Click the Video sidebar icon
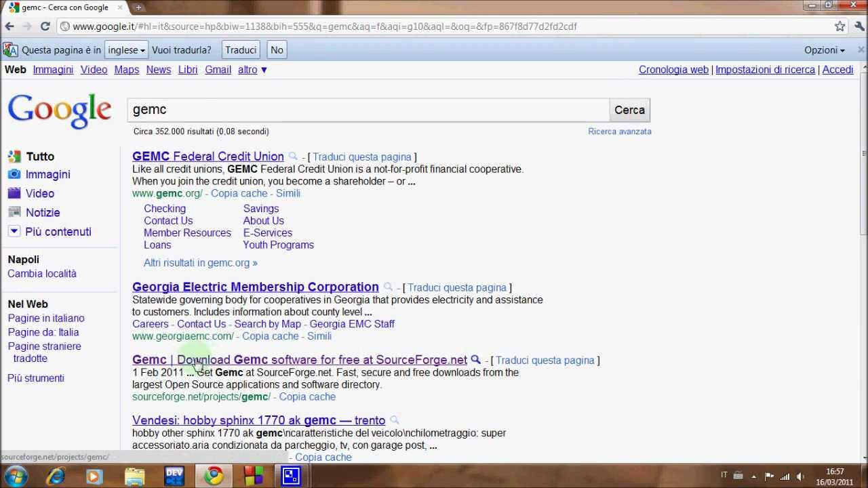 click(x=14, y=193)
